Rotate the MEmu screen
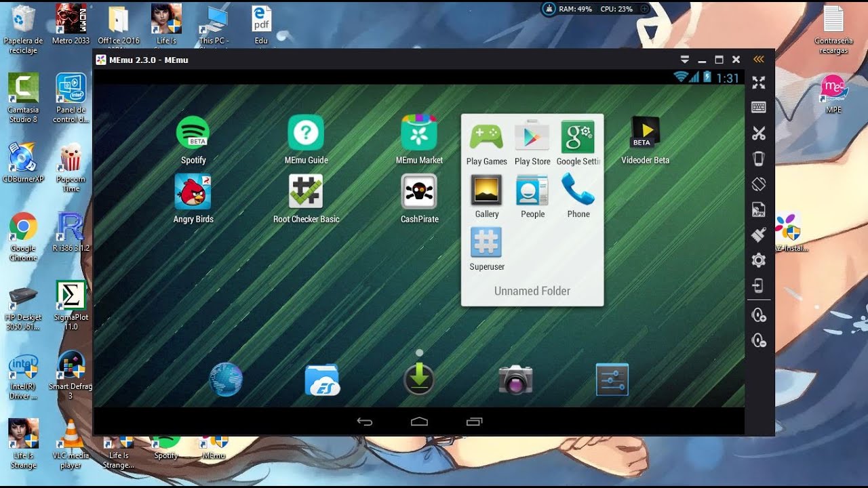This screenshot has height=488, width=868. coord(759,184)
